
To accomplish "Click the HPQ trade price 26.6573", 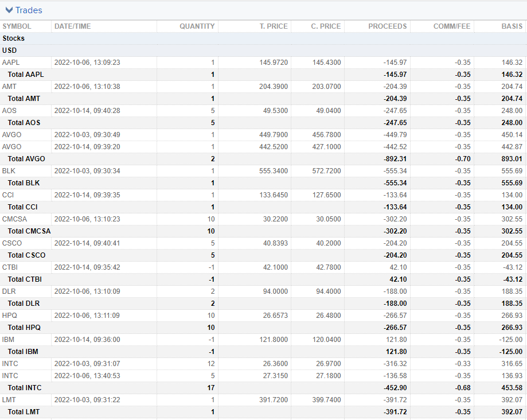I will tap(275, 316).
